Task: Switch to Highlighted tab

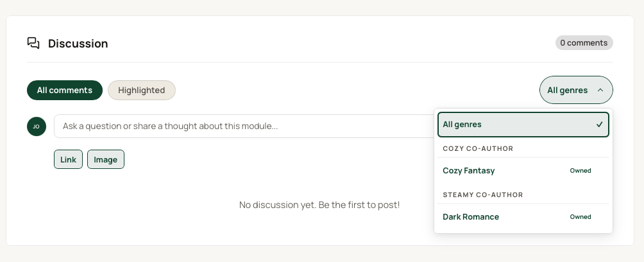Action: tap(142, 90)
